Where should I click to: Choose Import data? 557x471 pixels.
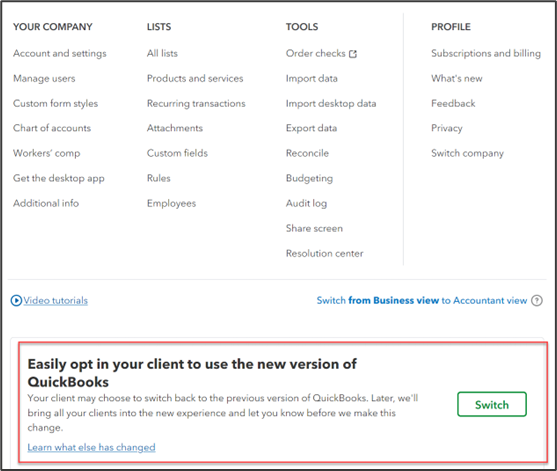(312, 78)
